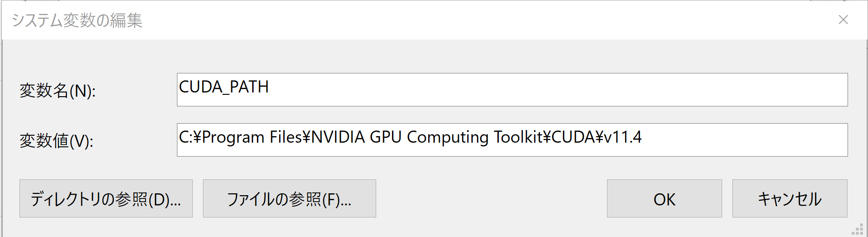Click the word Toolkit in the value path
Viewport: 868px width, 237px height.
(518, 137)
